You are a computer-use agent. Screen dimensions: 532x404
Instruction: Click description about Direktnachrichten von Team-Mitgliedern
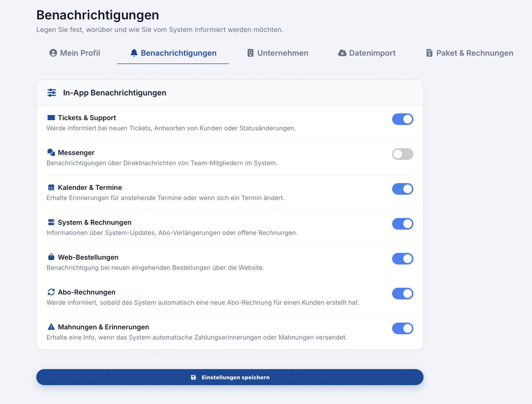[x=162, y=163]
